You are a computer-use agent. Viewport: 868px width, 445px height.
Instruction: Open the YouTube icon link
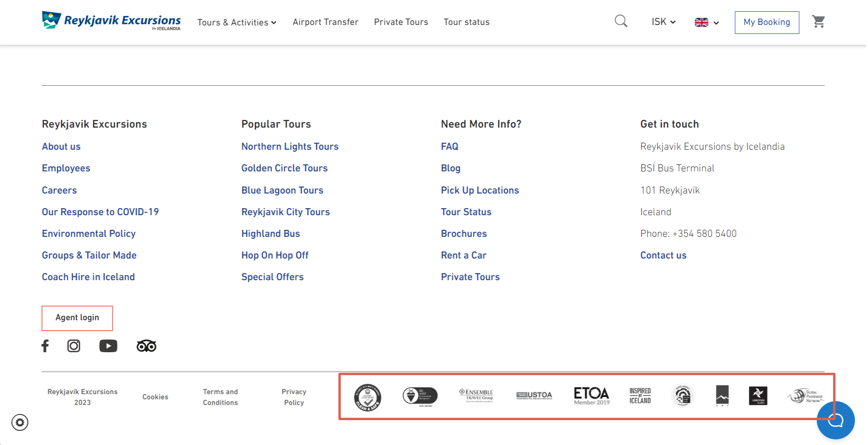tap(108, 346)
